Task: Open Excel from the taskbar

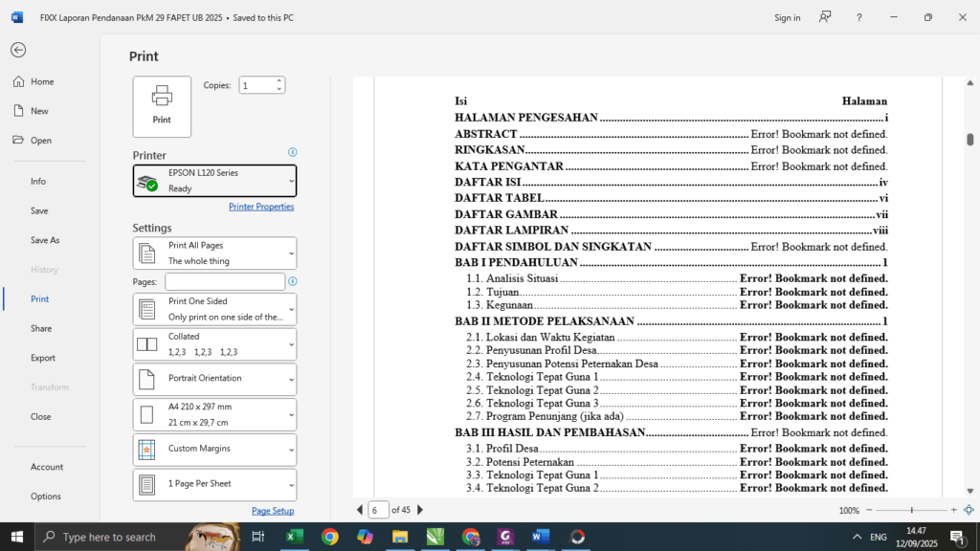Action: coord(294,537)
